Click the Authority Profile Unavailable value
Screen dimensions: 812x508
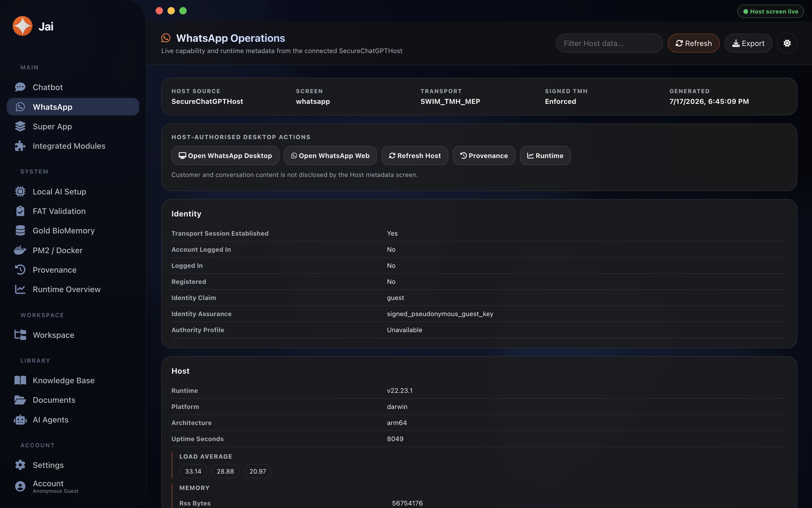point(404,330)
